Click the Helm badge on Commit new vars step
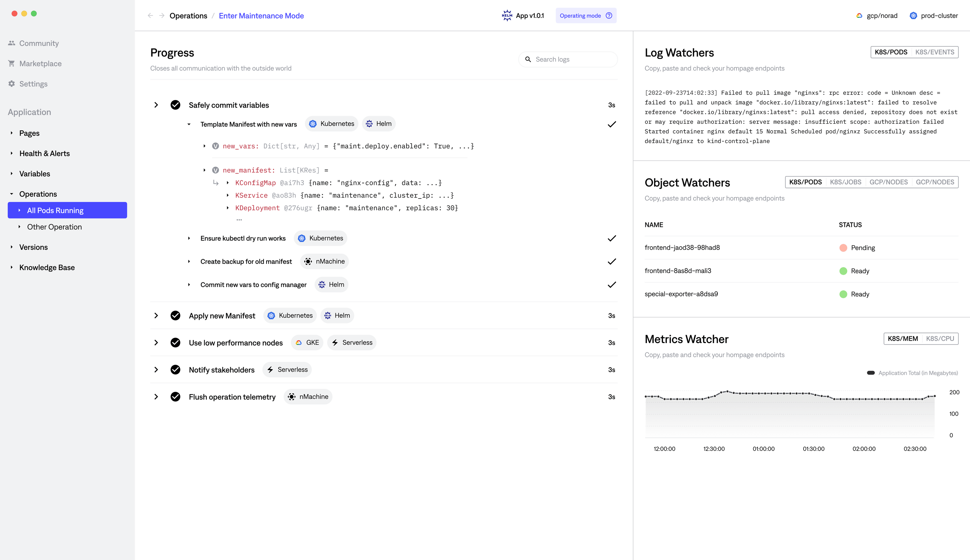This screenshot has height=560, width=970. (x=332, y=285)
